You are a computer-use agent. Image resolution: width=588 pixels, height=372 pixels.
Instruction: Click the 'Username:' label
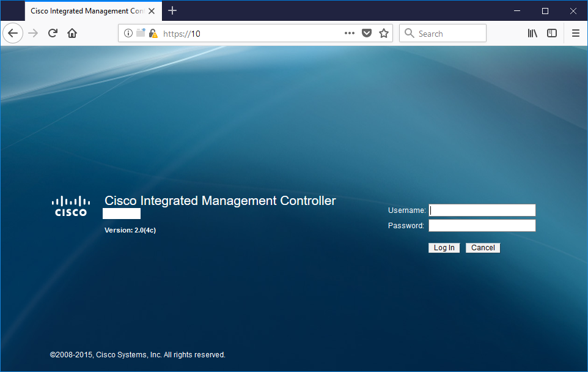[407, 210]
